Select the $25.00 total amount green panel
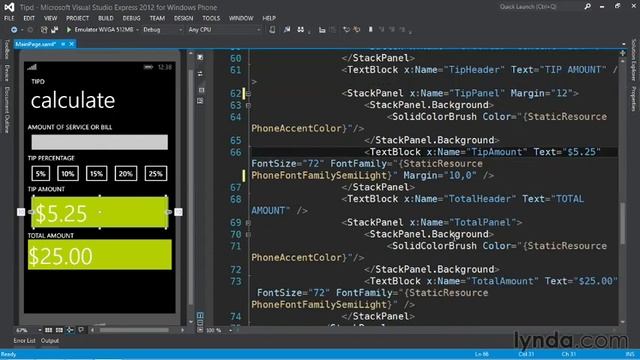This screenshot has height=360, width=640. (100, 254)
